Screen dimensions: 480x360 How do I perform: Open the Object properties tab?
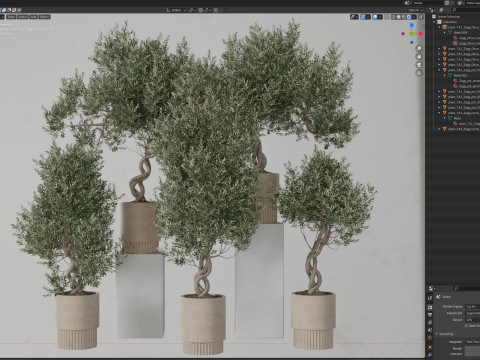430,347
